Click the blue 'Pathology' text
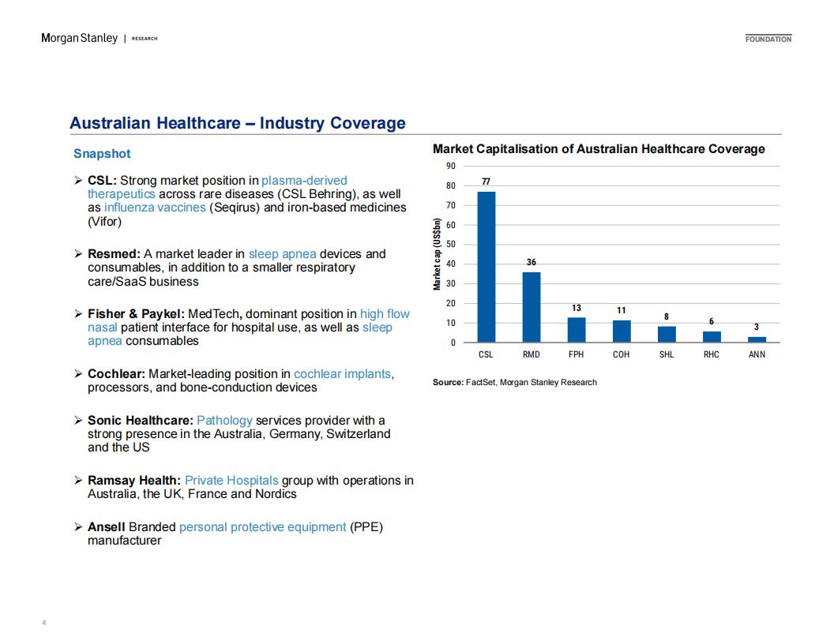834x644 pixels. pos(224,421)
